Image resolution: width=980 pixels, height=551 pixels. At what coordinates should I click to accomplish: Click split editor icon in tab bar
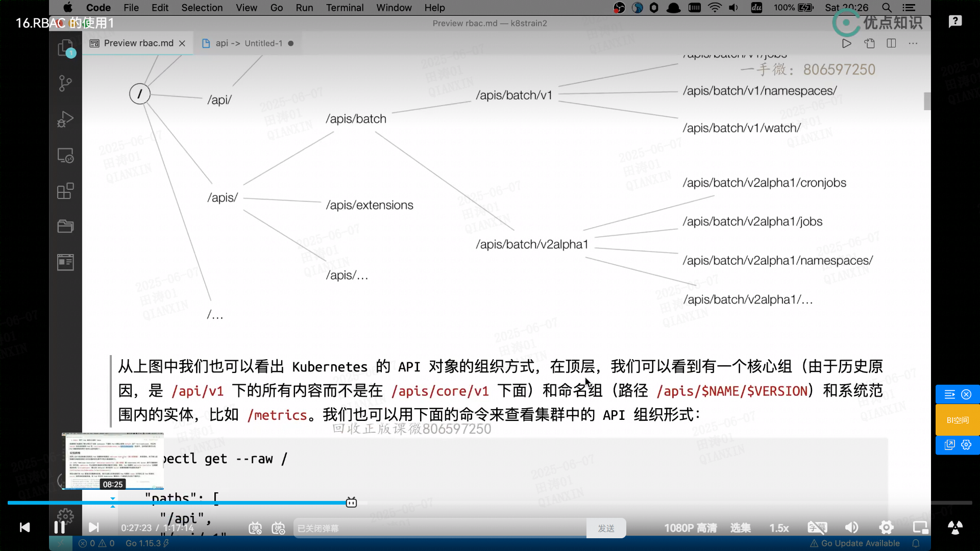891,43
